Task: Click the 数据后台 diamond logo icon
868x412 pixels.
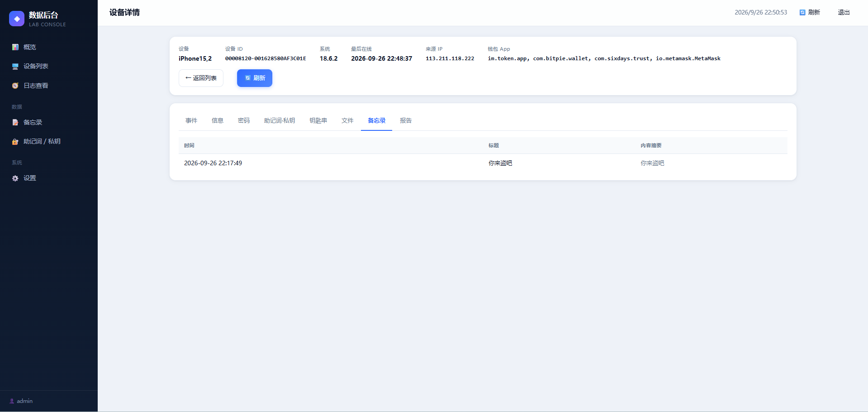Action: pos(17,19)
